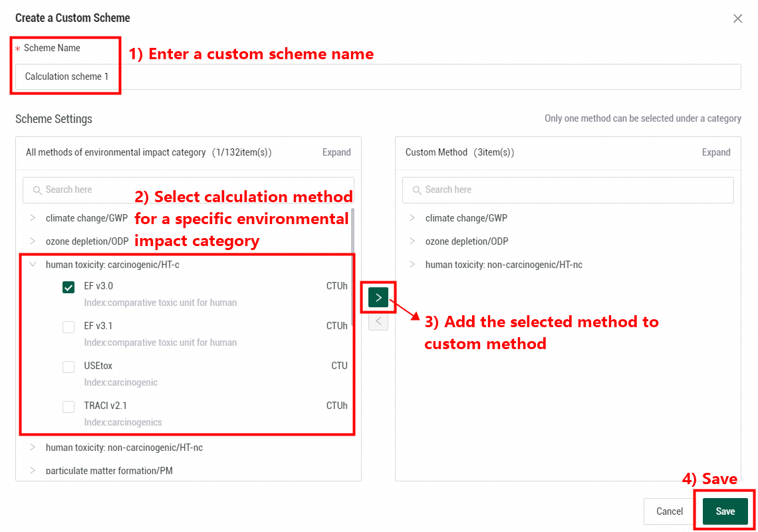Collapse human toxicity: carcinogenic/HT-c category
Image resolution: width=758 pixels, height=532 pixels.
33,265
